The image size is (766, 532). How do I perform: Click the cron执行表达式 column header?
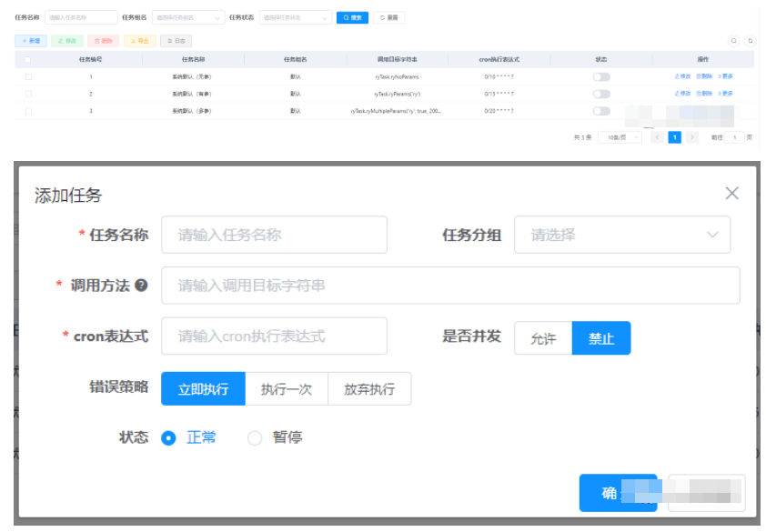[x=499, y=60]
